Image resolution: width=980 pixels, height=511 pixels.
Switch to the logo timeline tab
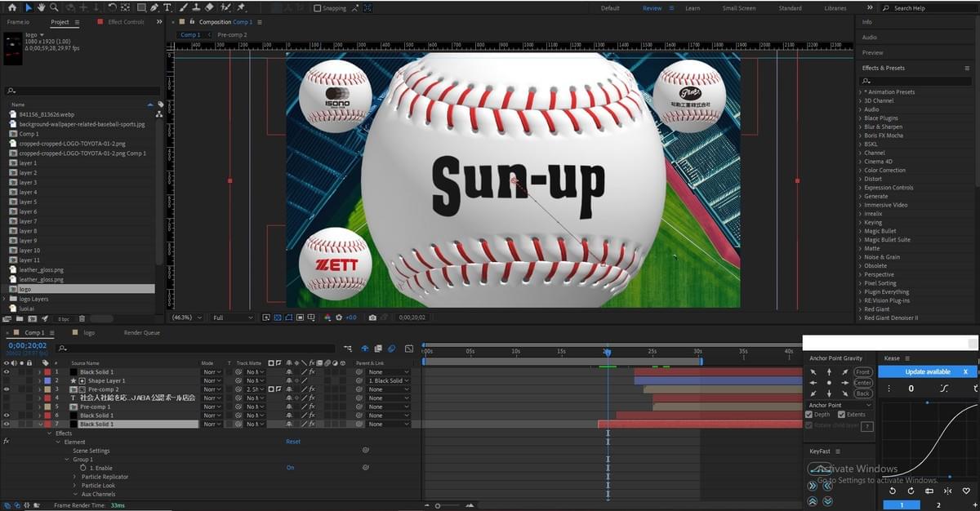coord(89,333)
